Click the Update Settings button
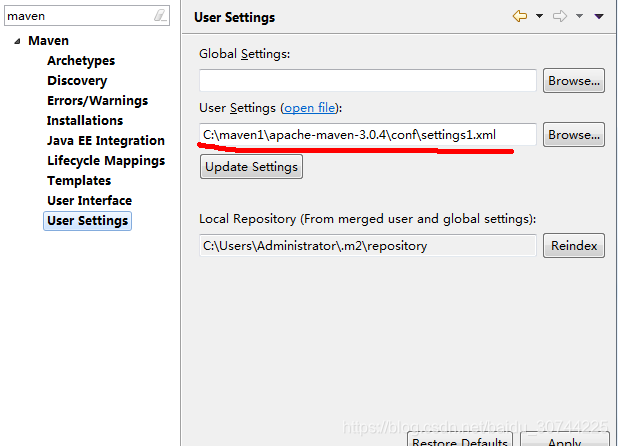Image resolution: width=618 pixels, height=446 pixels. pos(251,167)
